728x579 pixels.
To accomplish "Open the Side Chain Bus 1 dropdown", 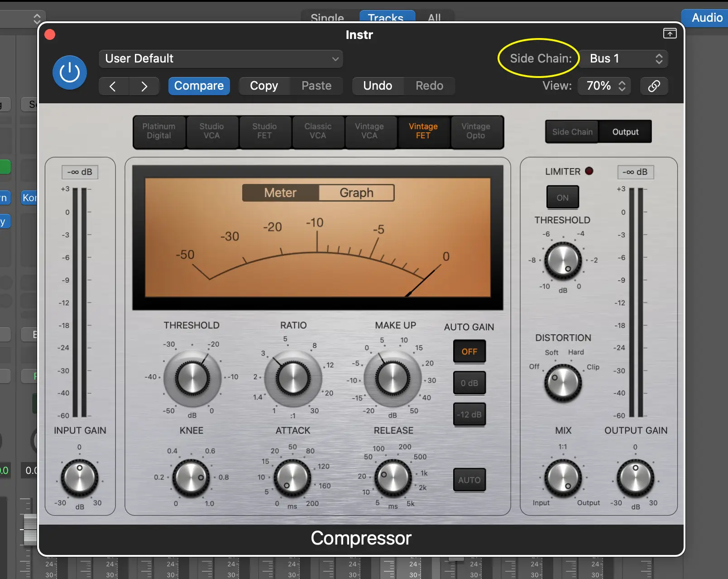I will point(624,59).
